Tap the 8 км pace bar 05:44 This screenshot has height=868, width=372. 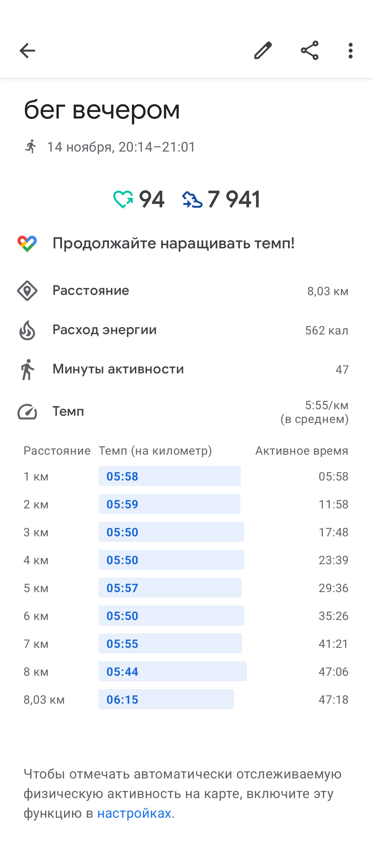[x=173, y=671]
